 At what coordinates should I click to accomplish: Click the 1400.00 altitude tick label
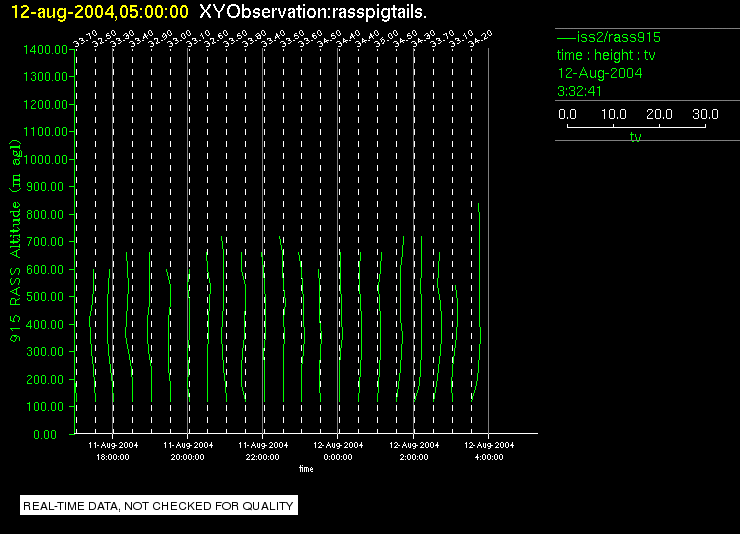point(45,50)
